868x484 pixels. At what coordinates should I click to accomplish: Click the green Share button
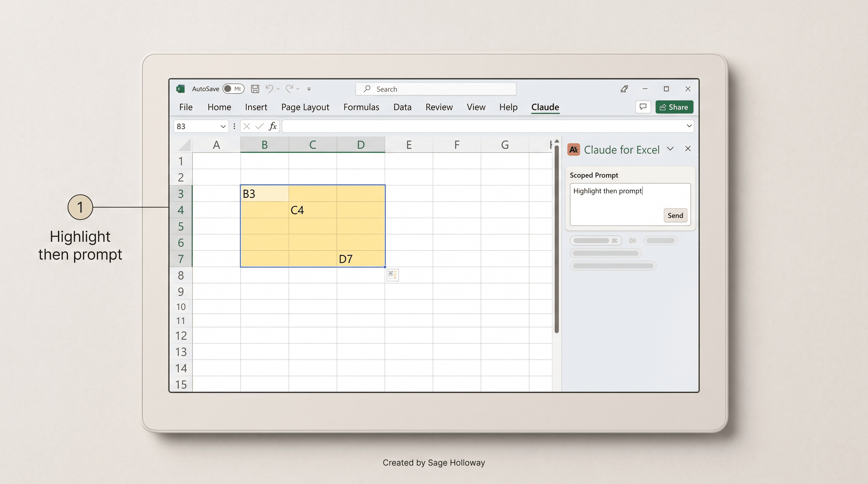674,107
